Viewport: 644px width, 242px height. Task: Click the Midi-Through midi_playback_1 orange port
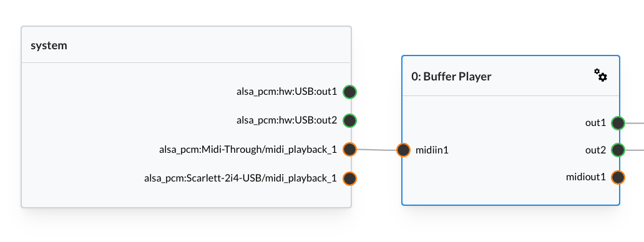349,149
